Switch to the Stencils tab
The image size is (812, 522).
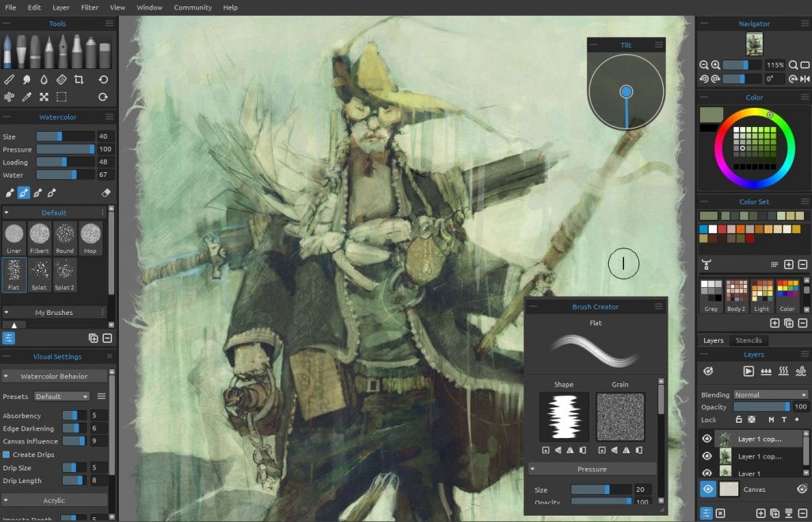[749, 340]
